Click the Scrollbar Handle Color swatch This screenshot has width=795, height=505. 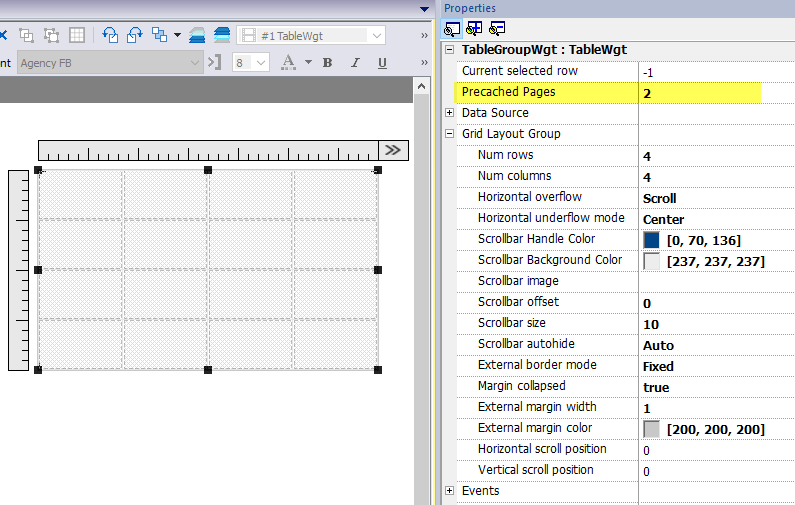click(x=652, y=240)
